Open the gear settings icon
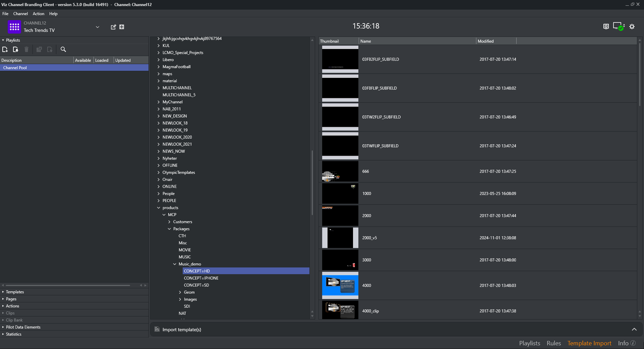This screenshot has height=349, width=644. coord(632,27)
